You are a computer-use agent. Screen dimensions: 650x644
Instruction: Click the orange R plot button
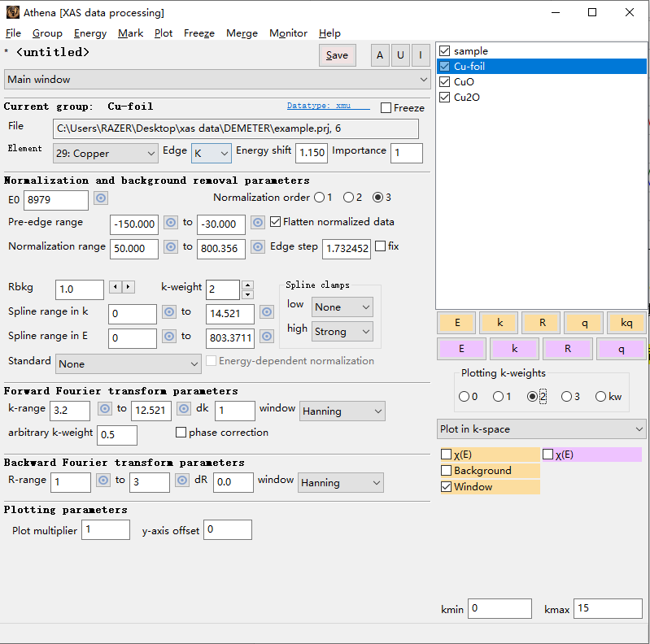(542, 323)
